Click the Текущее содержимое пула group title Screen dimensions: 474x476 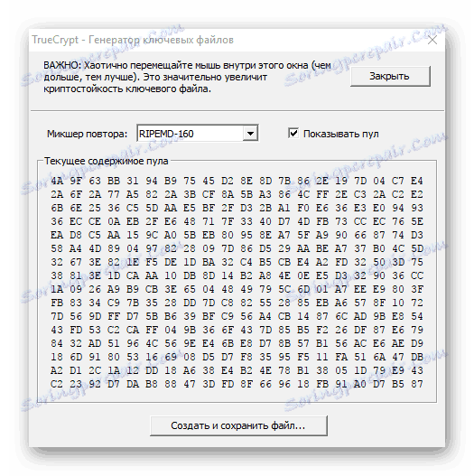106,161
